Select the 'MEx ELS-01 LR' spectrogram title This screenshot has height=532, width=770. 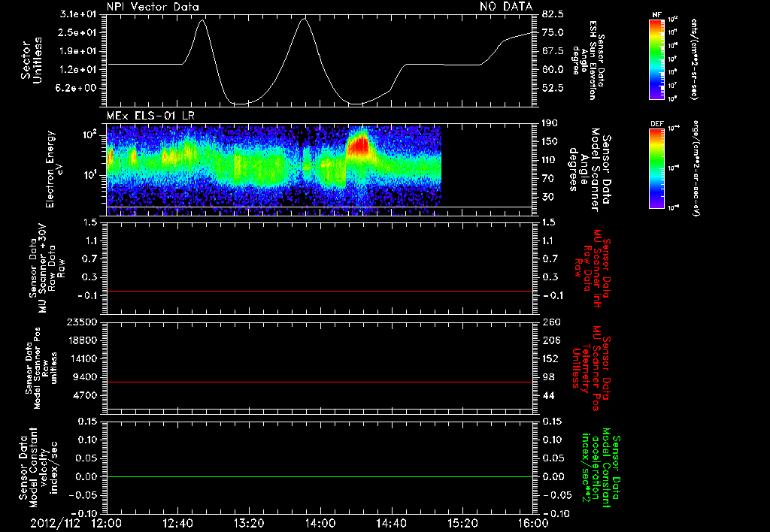click(150, 116)
